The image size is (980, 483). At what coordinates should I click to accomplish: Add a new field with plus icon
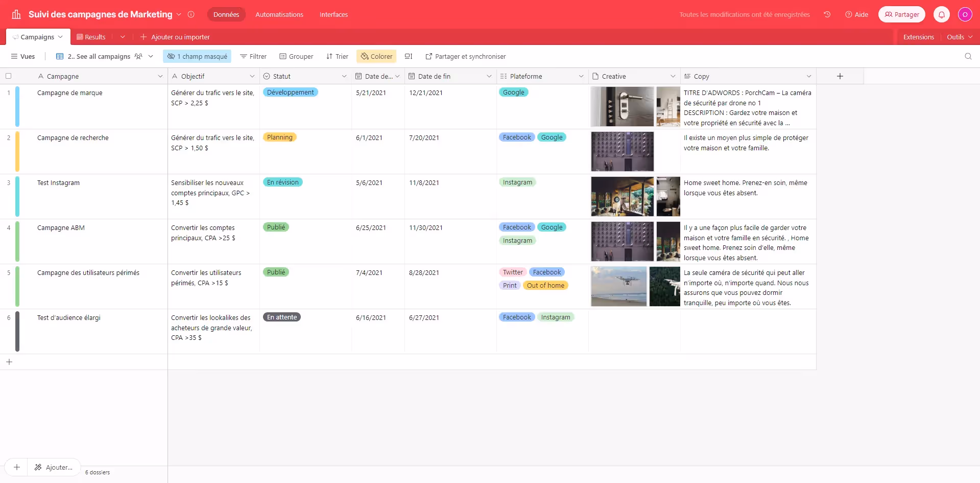tap(840, 76)
